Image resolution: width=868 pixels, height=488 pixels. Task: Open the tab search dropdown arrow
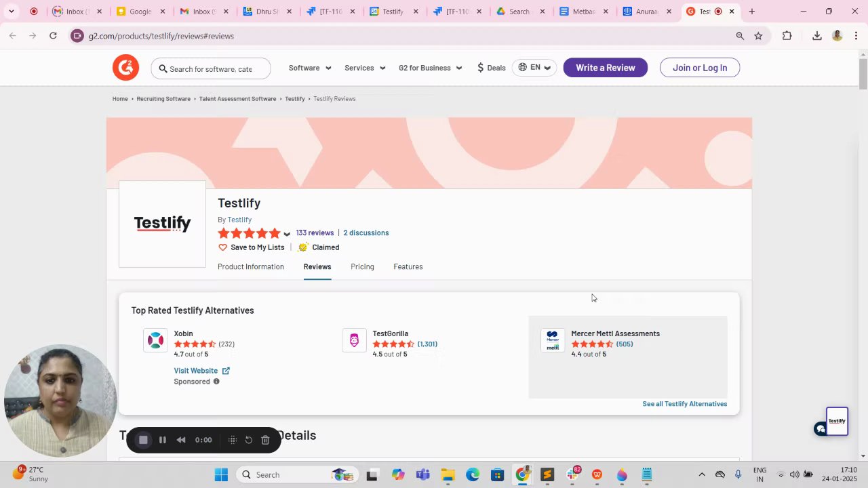click(12, 12)
